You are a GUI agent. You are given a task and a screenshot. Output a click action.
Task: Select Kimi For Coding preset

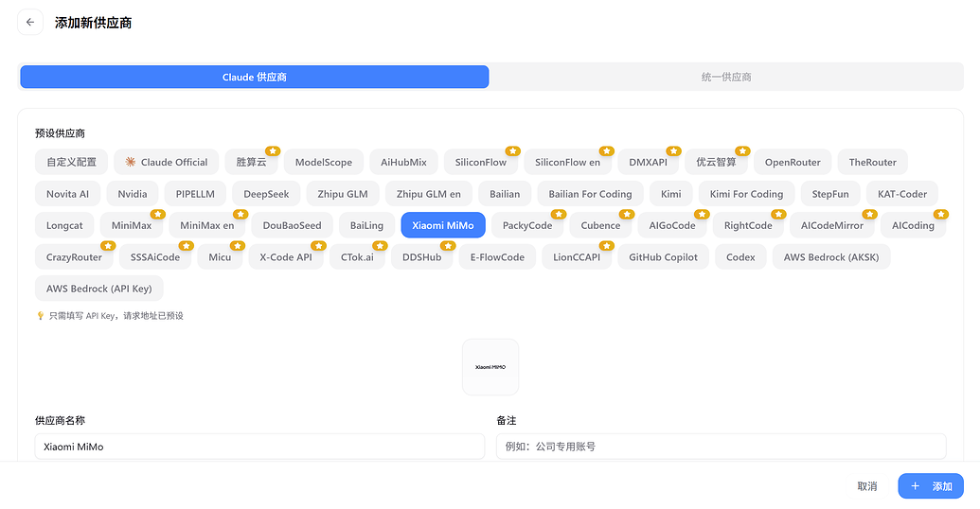pyautogui.click(x=746, y=194)
